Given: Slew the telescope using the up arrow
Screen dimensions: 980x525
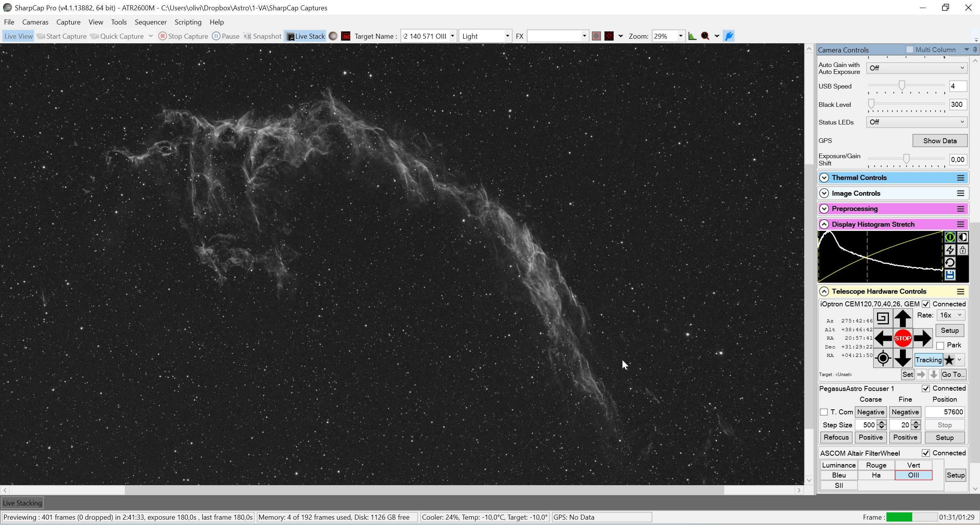Looking at the screenshot, I should click(x=903, y=318).
